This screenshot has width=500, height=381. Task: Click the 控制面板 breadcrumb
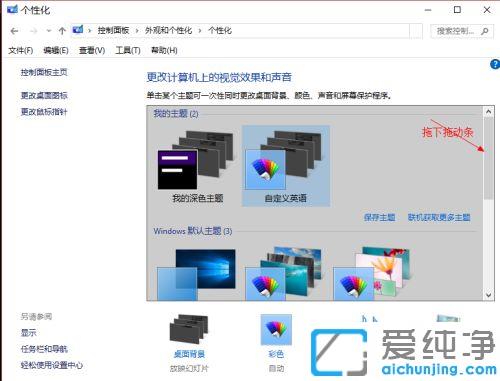pos(113,30)
